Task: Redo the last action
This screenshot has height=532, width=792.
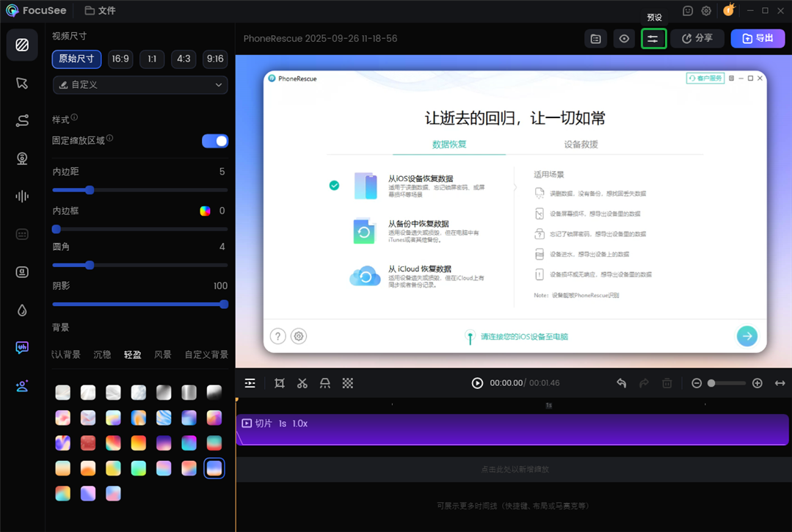Action: click(x=644, y=383)
